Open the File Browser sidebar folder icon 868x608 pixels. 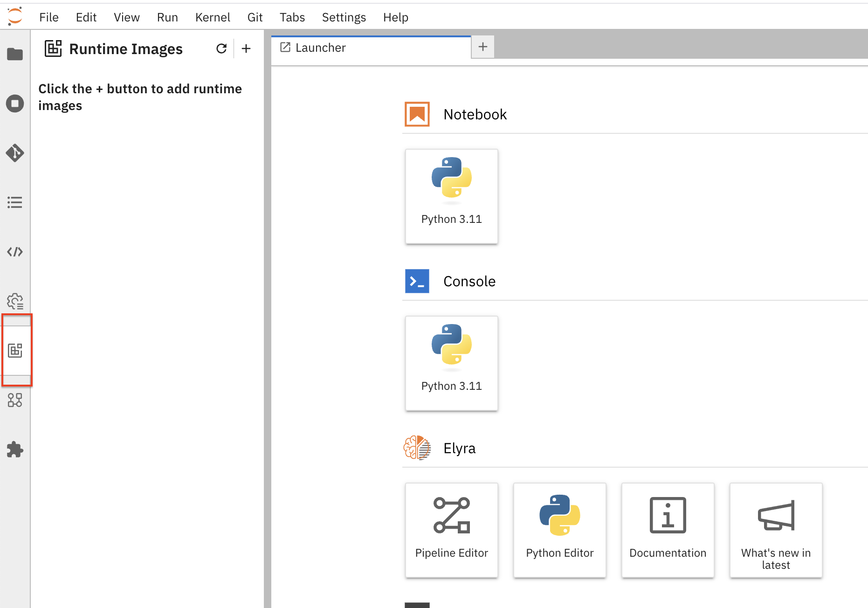tap(15, 54)
